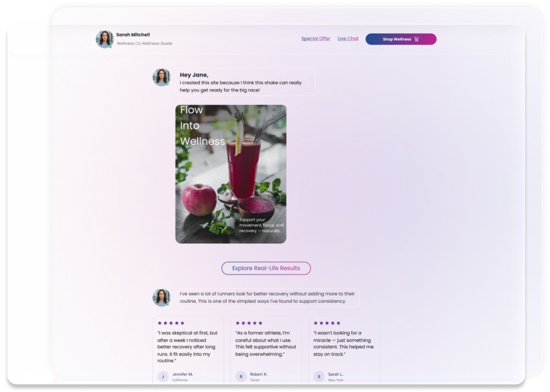The height and width of the screenshot is (392, 550).
Task: Click the shopping cart icon
Action: (416, 39)
